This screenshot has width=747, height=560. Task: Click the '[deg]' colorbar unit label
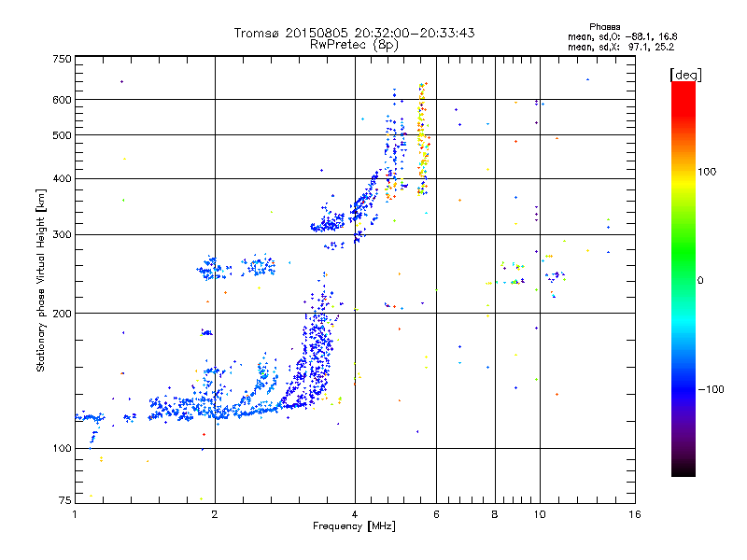tap(685, 75)
